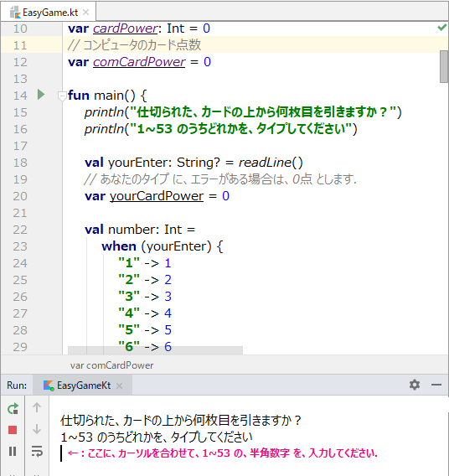Image resolution: width=449 pixels, height=476 pixels.
Task: Click the green run gutter arrow beside main
Action: [41, 95]
